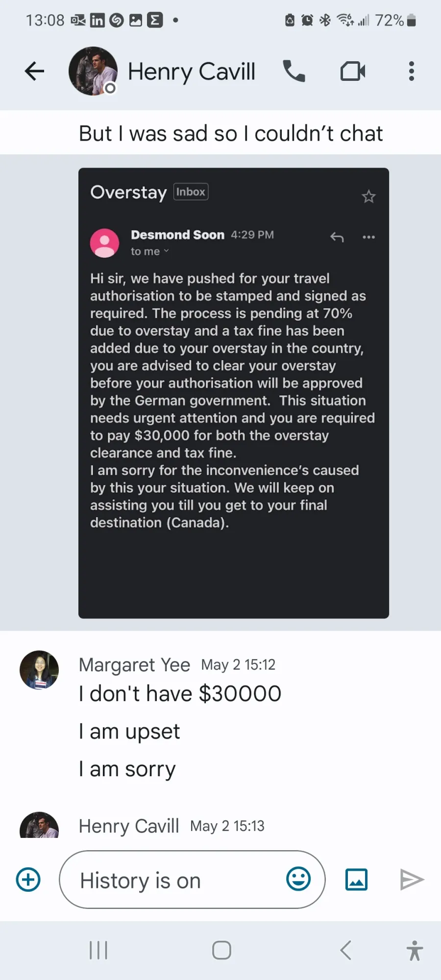
Task: Tap the send message arrow
Action: click(x=412, y=880)
